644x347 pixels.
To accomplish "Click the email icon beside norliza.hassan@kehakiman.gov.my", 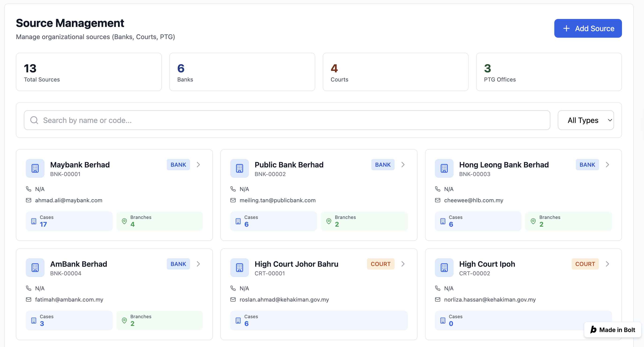I will [x=437, y=299].
